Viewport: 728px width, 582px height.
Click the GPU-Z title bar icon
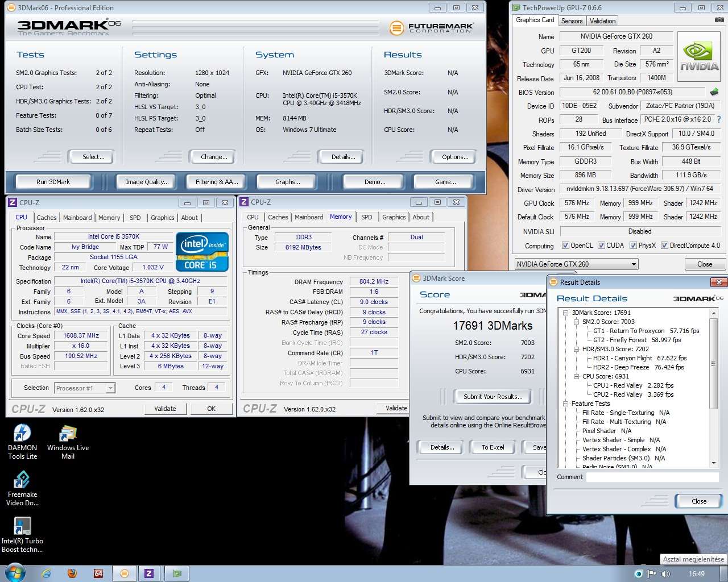coord(516,8)
